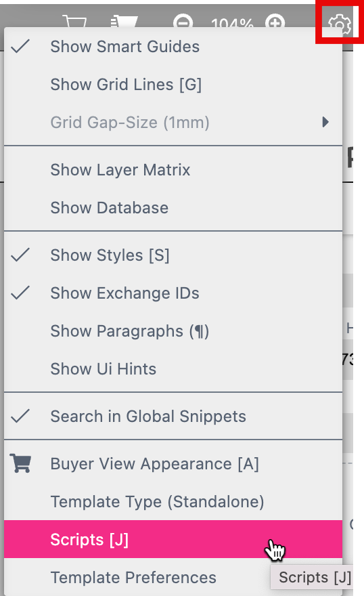Screen dimensions: 364x596
Task: Open Show Database entry
Action: click(173, 207)
